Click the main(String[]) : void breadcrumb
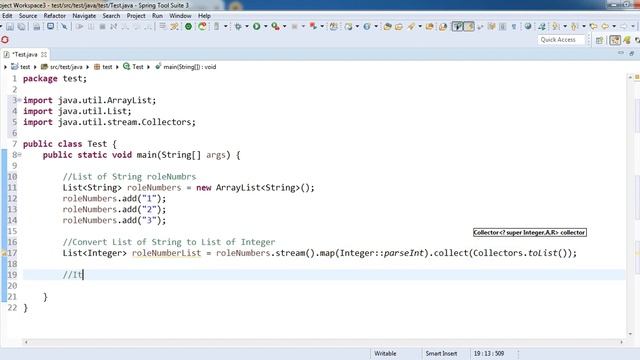This screenshot has height=360, width=640. 186,67
